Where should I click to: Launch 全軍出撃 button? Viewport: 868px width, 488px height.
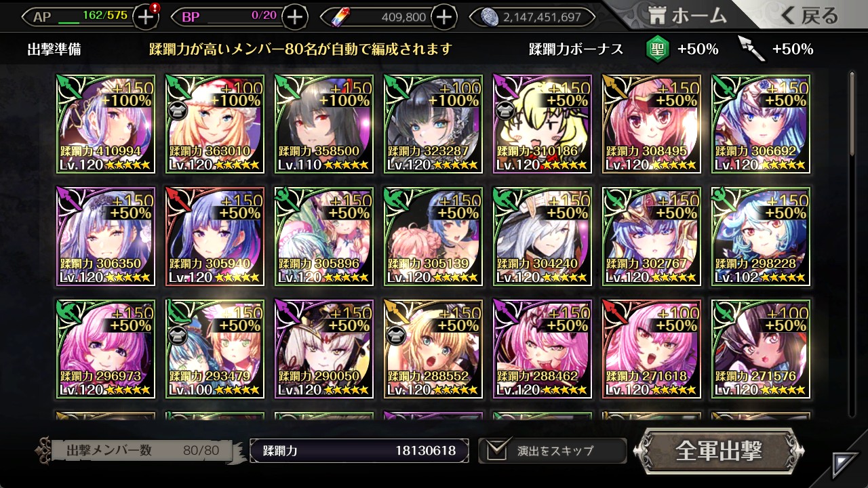[x=719, y=450]
